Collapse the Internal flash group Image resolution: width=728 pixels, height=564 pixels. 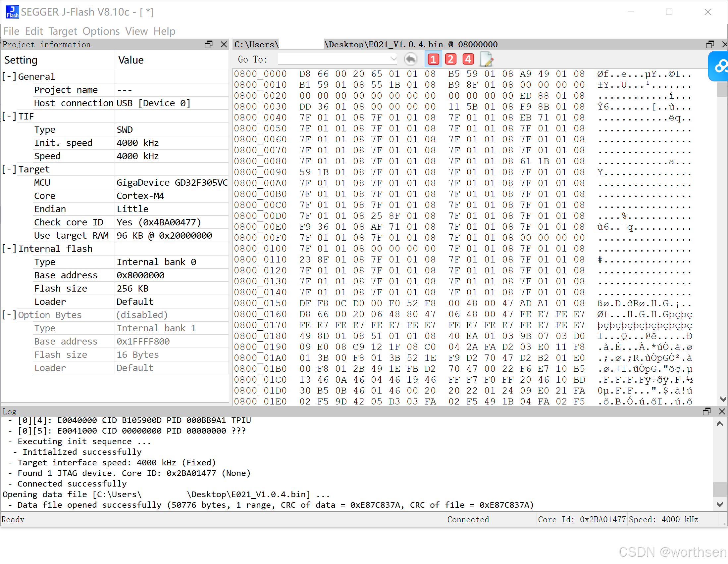coord(9,249)
